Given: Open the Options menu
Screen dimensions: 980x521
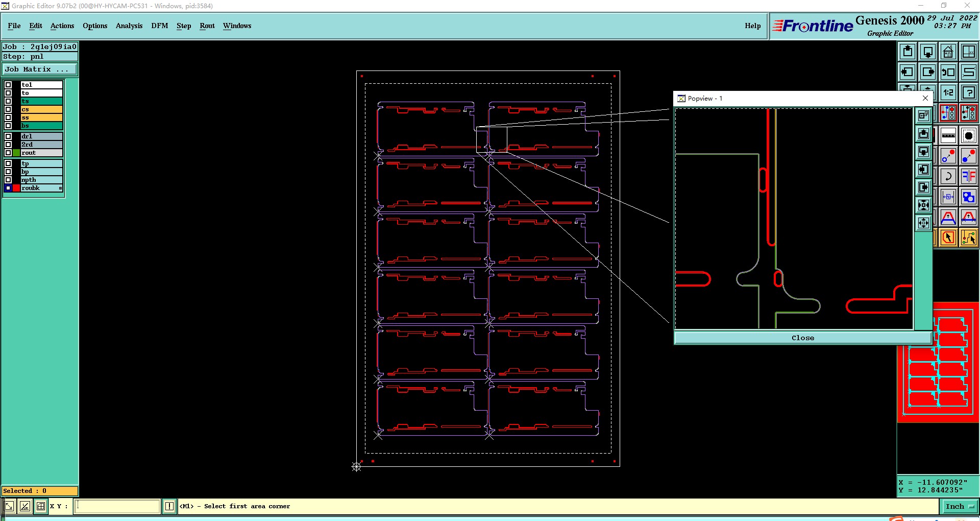Looking at the screenshot, I should click(x=95, y=26).
